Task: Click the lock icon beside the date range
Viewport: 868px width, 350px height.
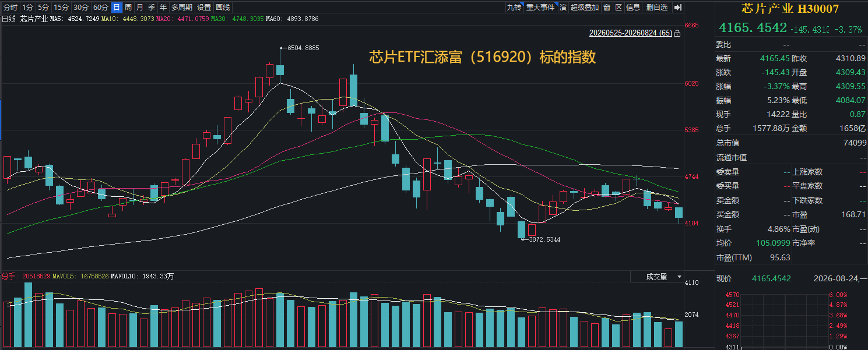Action: (677, 34)
